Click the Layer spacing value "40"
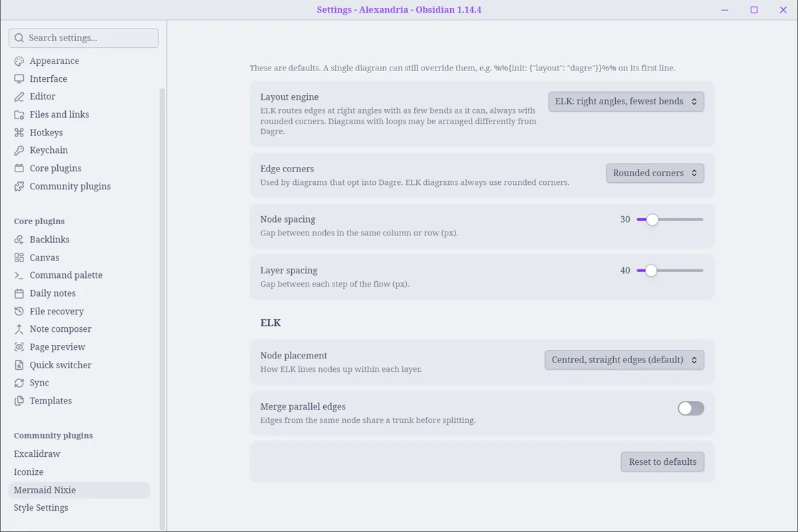Image resolution: width=798 pixels, height=532 pixels. pos(625,271)
